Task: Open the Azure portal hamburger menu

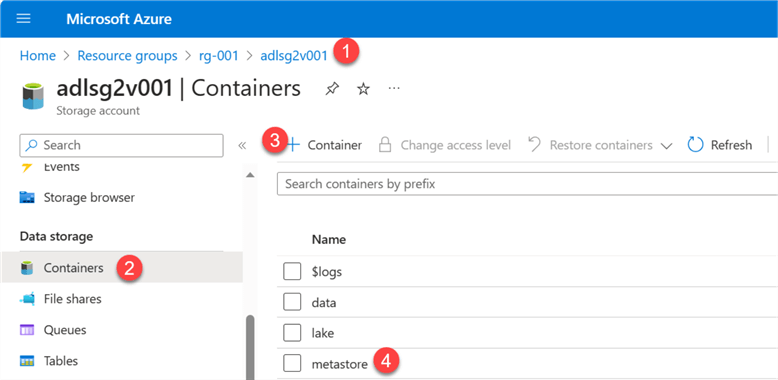Action: point(23,19)
